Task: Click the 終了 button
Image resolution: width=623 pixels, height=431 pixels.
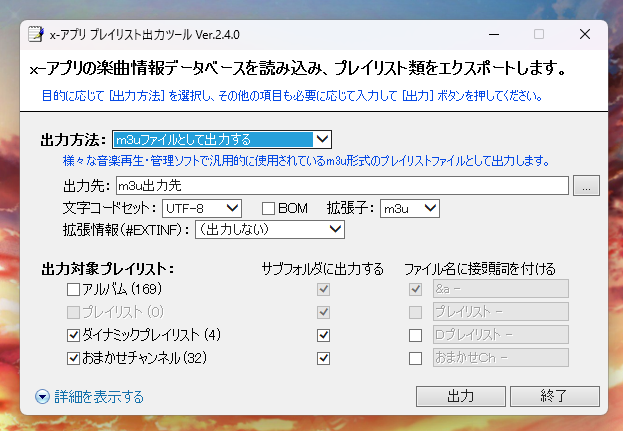Action: tap(553, 396)
